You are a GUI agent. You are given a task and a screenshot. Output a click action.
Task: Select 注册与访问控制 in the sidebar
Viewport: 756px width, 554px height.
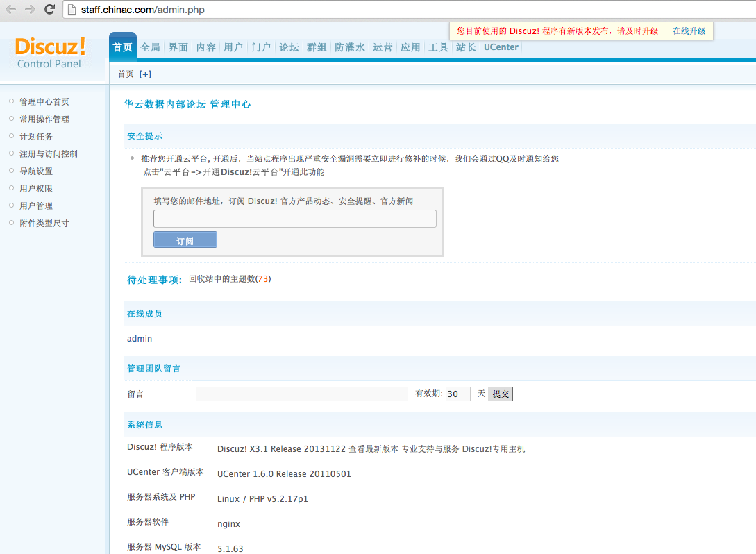(48, 154)
